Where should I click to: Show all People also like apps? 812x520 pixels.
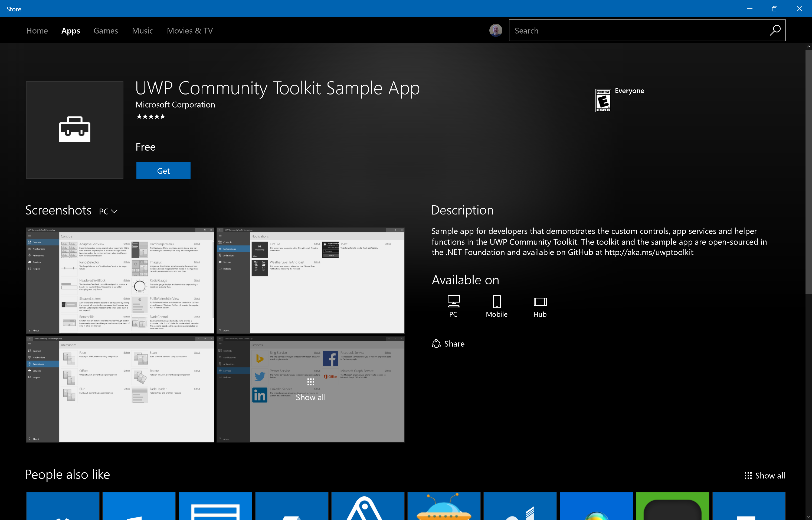(x=764, y=475)
